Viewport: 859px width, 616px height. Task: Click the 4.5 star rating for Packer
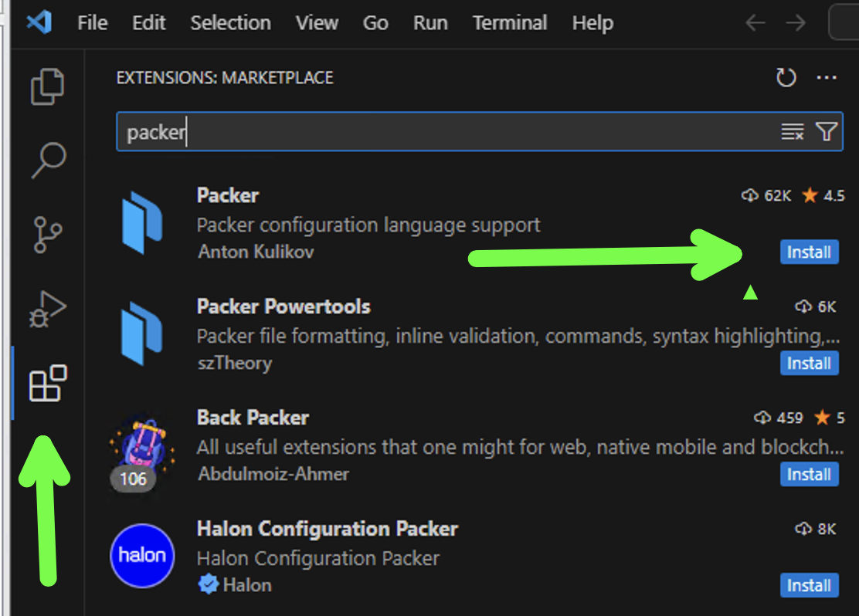point(823,195)
